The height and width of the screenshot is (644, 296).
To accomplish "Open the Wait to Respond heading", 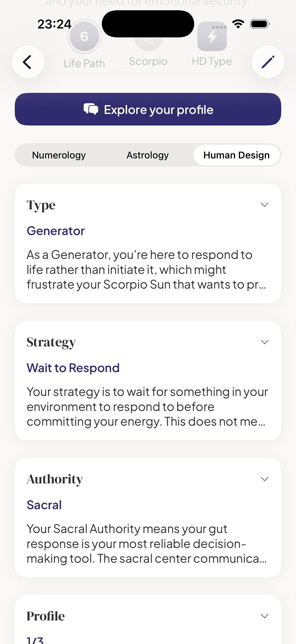I will click(73, 368).
